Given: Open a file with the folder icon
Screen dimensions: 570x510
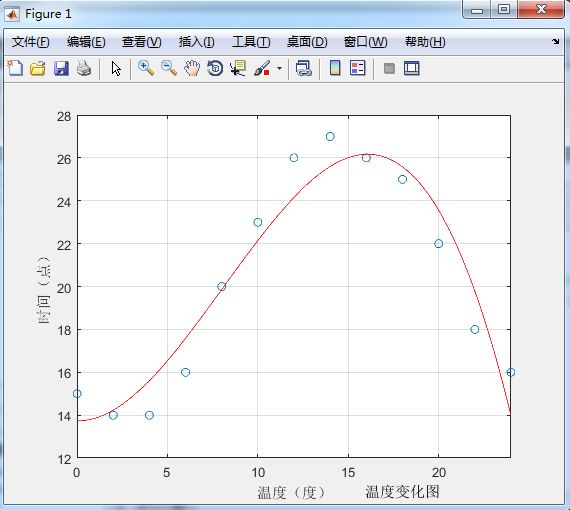Looking at the screenshot, I should [x=37, y=68].
